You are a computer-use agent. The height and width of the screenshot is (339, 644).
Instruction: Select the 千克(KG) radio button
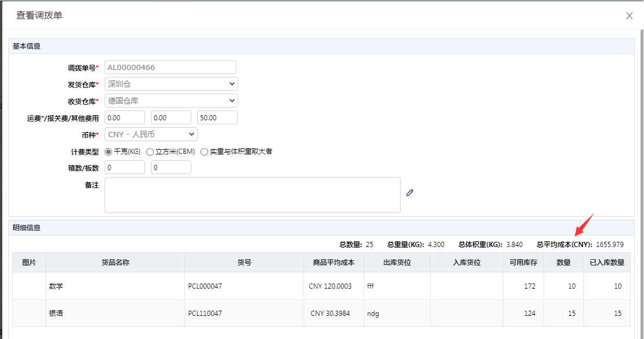(x=109, y=152)
